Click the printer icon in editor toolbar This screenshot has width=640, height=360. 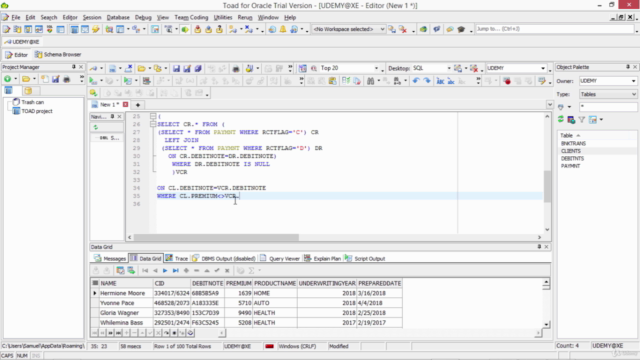(236, 68)
